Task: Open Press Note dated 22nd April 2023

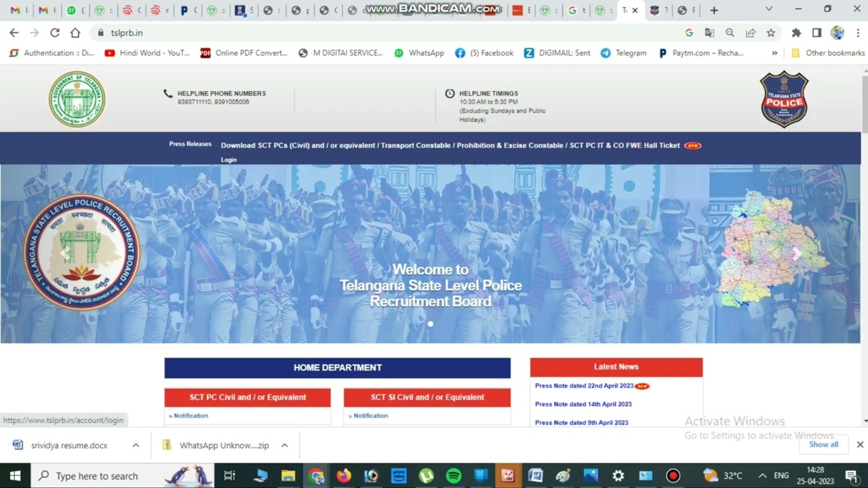Action: pos(584,386)
